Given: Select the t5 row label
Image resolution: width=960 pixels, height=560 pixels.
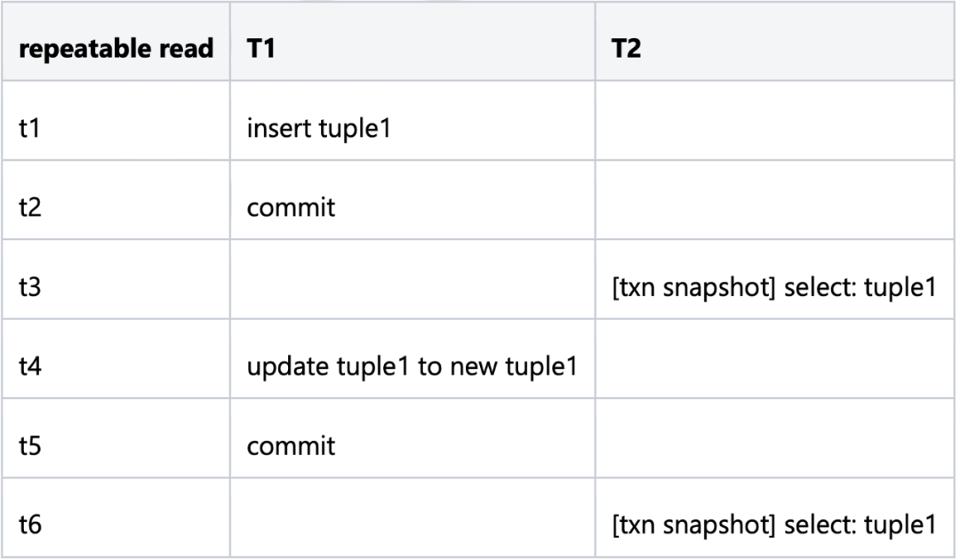Looking at the screenshot, I should point(30,444).
